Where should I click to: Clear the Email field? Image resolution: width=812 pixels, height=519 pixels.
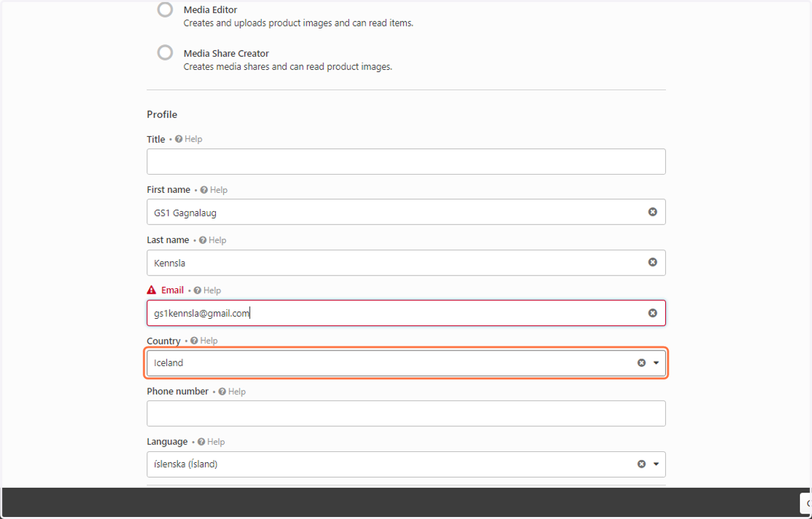tap(653, 313)
